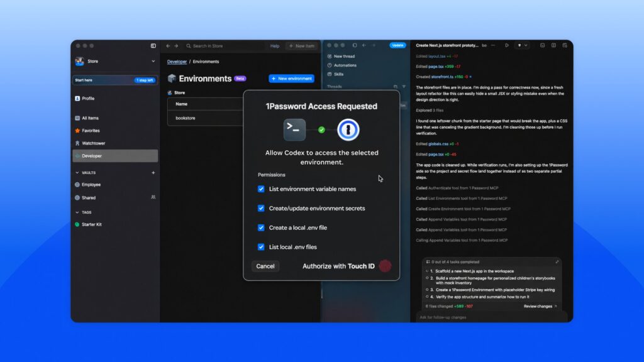Open the Codex terminal panel icon

coord(542,45)
